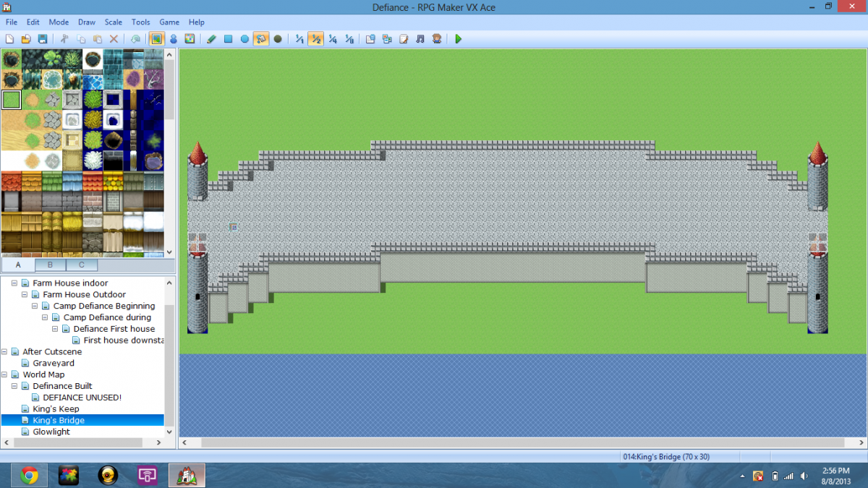Select the Rectangle drawing tool
Screen dimensions: 868x488
coord(228,39)
